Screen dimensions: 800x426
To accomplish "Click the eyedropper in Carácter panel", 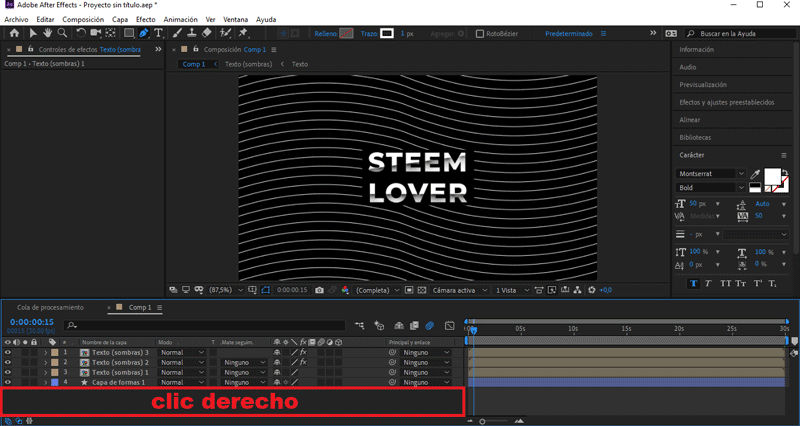I will [x=755, y=174].
